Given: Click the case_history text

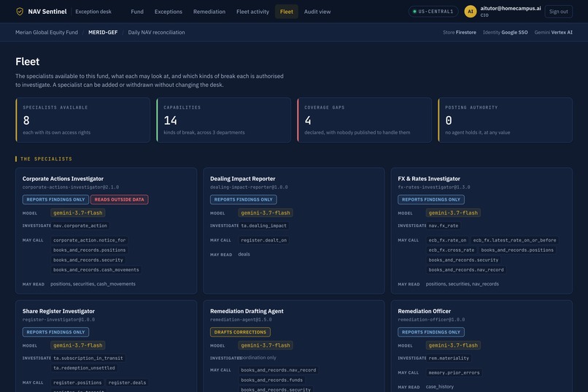Looking at the screenshot, I should pyautogui.click(x=439, y=387).
